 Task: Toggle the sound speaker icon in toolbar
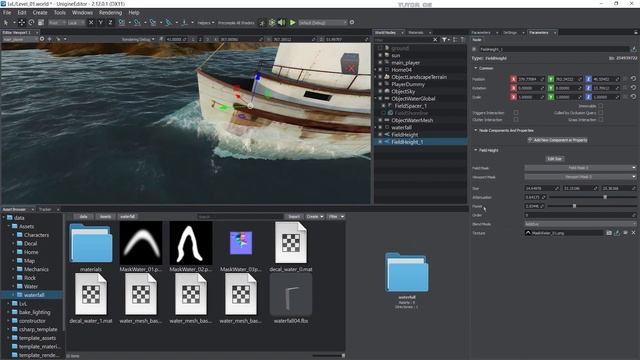tap(282, 22)
